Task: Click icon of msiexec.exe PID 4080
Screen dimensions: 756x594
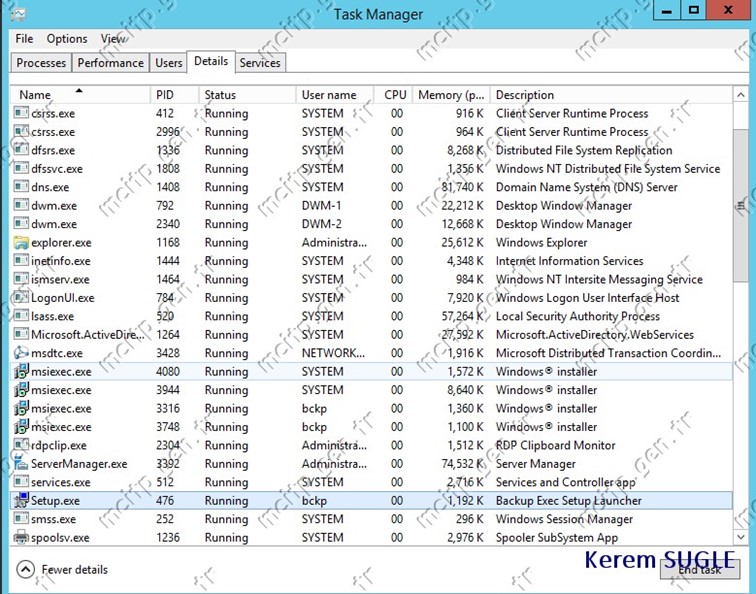Action: point(21,371)
